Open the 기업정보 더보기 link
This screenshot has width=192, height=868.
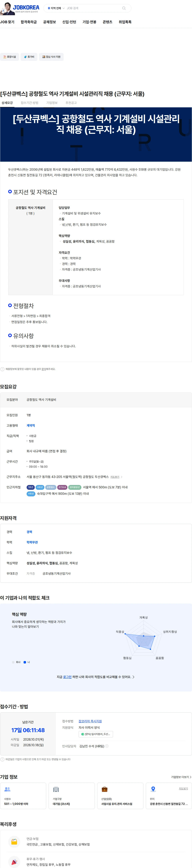tap(181, 777)
